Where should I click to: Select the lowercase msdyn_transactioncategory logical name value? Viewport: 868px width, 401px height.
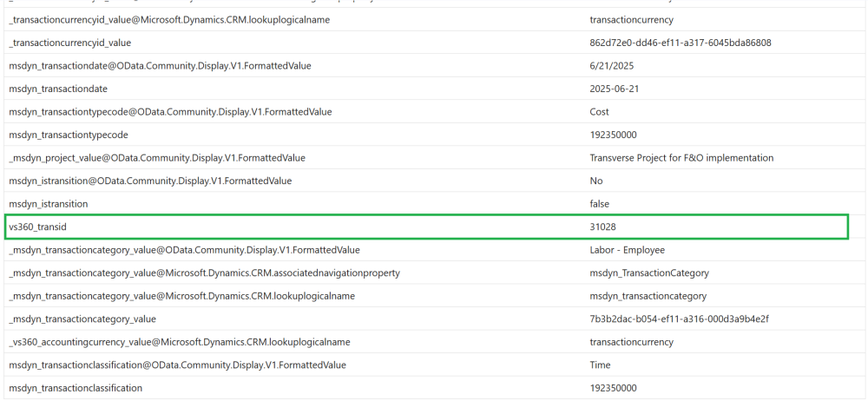point(648,296)
